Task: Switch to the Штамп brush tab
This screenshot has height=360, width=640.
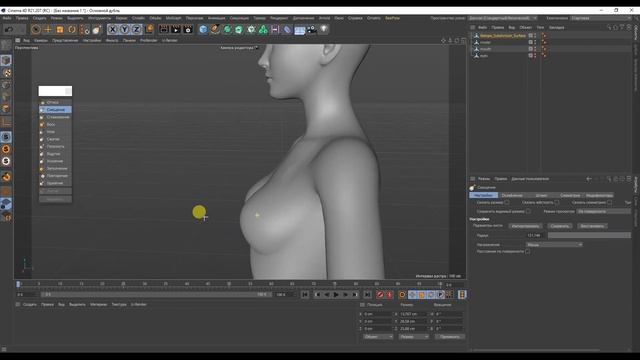Action: click(x=541, y=196)
